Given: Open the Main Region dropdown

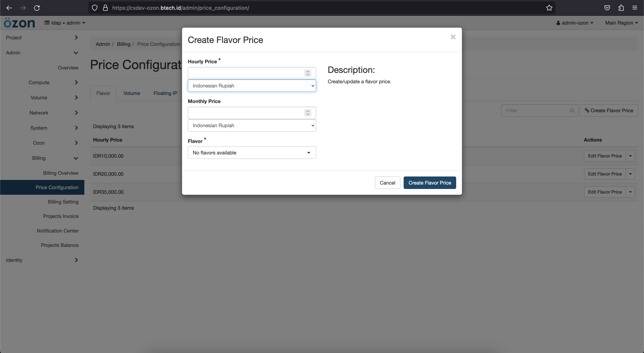Looking at the screenshot, I should click(x=622, y=23).
